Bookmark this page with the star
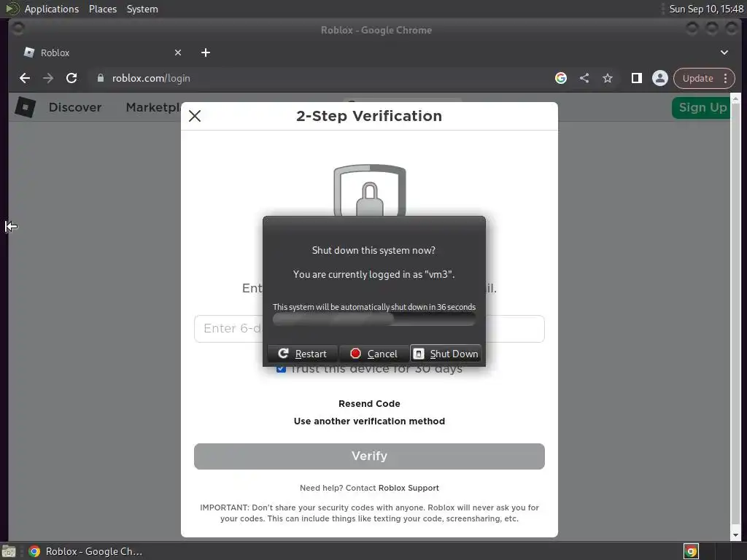 pos(608,78)
